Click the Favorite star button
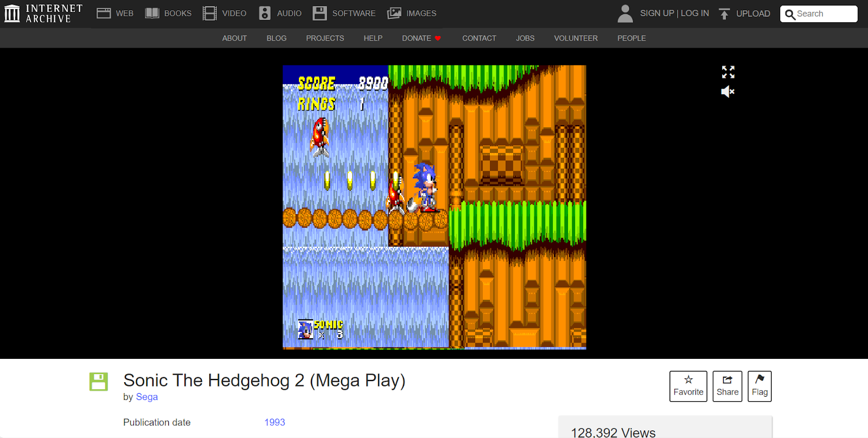This screenshot has height=438, width=868. click(x=688, y=386)
